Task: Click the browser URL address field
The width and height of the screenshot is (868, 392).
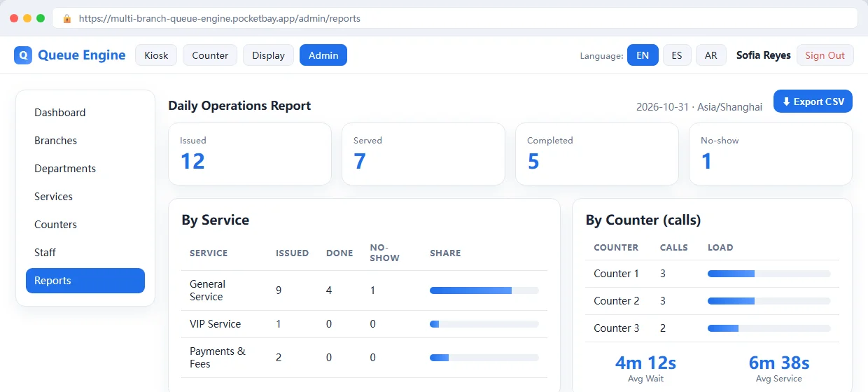Action: pyautogui.click(x=455, y=19)
